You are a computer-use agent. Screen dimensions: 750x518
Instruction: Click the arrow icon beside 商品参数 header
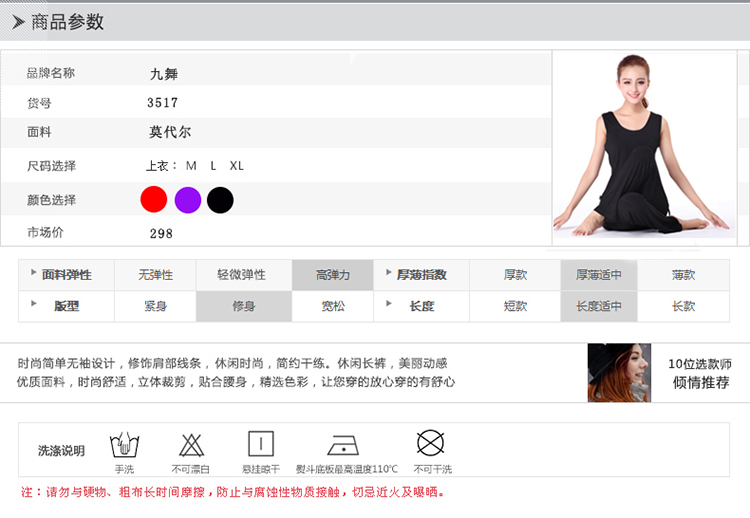[x=19, y=22]
